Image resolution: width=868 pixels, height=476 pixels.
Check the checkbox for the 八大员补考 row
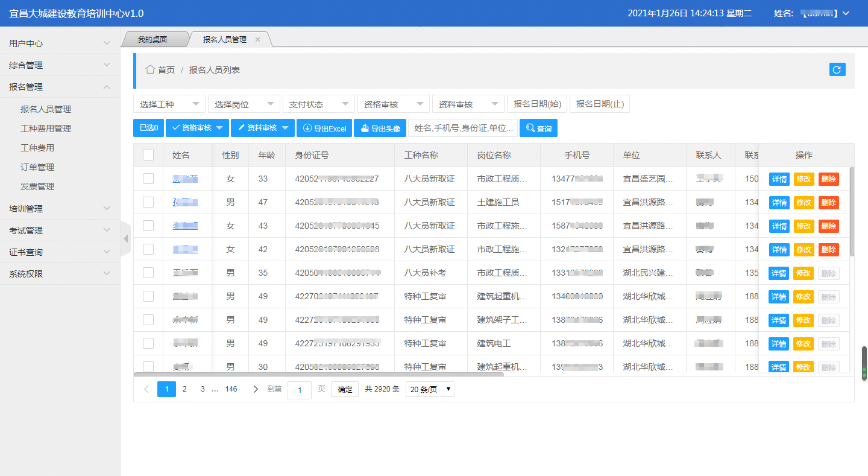[x=148, y=273]
